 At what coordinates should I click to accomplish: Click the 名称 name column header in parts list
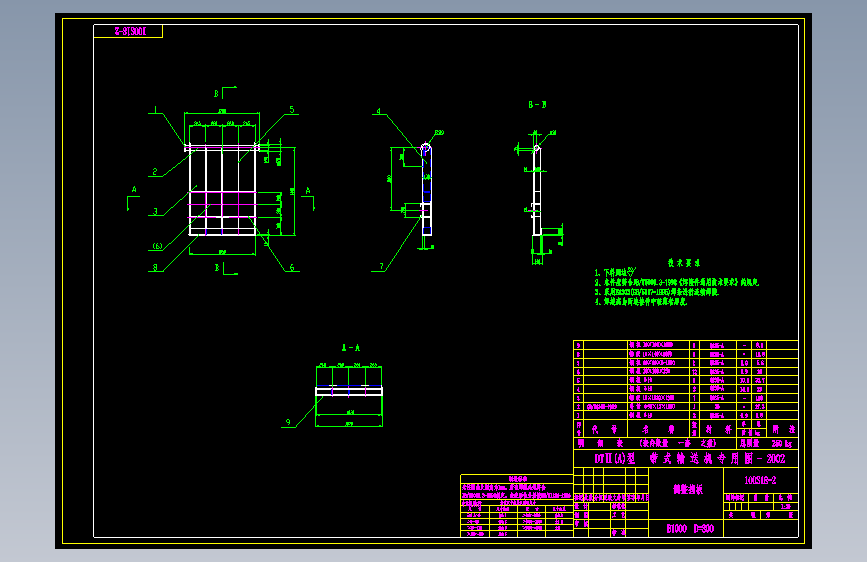[658, 429]
